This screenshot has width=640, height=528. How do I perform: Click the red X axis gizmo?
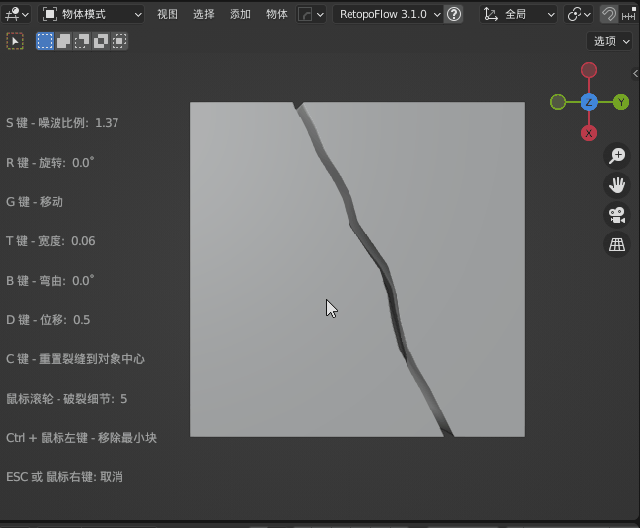click(589, 133)
